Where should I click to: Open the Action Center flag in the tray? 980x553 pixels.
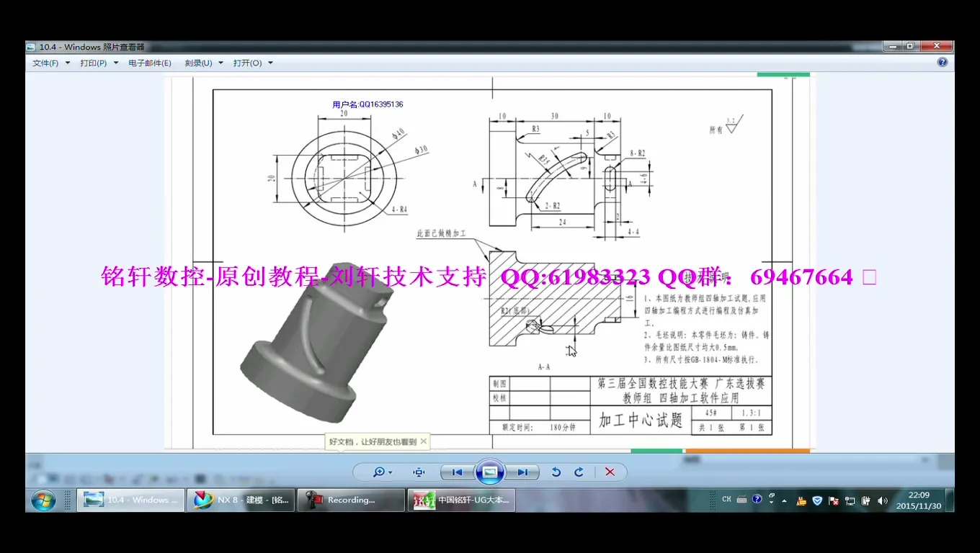832,500
